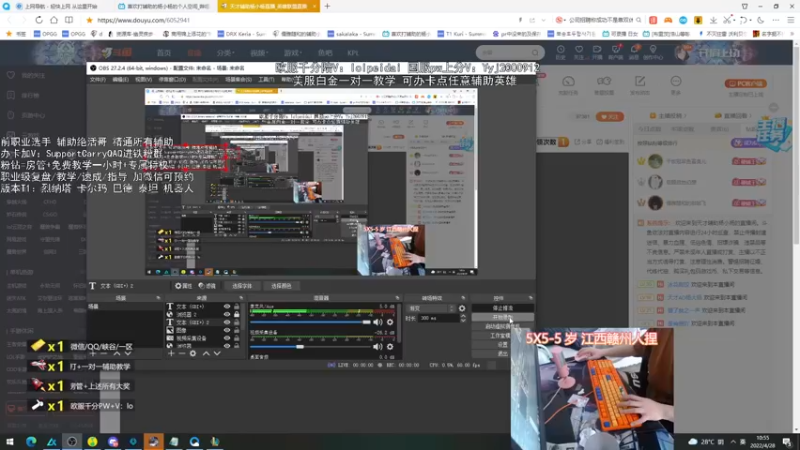Pop out the Controls dock panel
Screen dimensions: 800x450
(x=531, y=298)
